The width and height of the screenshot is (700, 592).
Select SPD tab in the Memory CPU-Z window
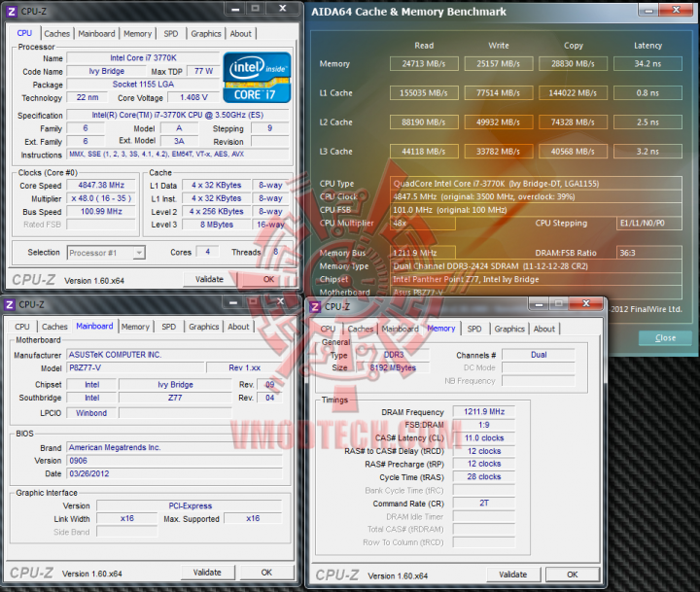474,329
